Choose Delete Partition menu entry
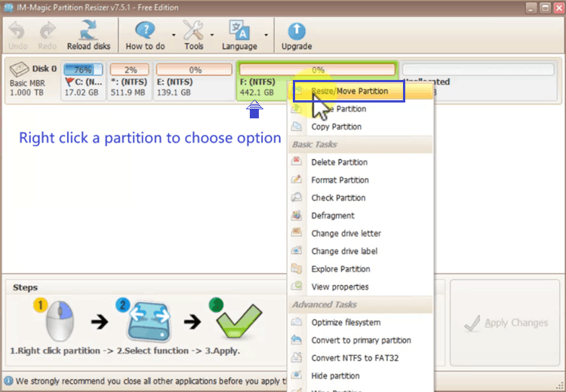The image size is (566, 392). tap(361, 162)
